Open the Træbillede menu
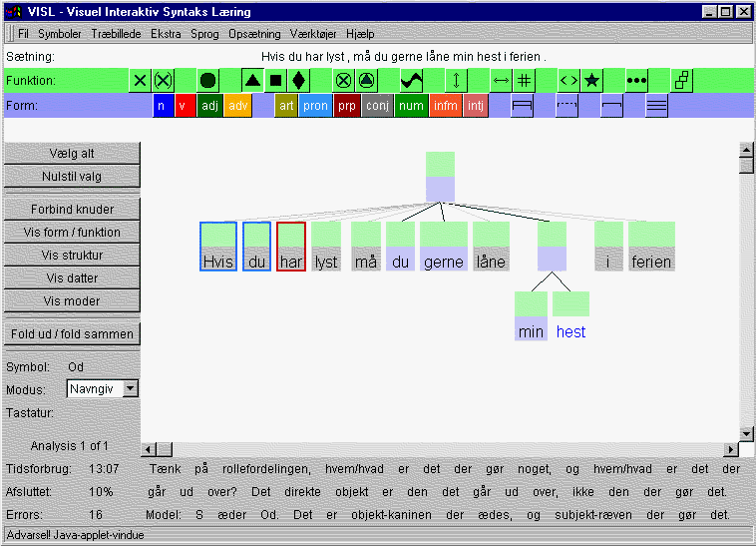This screenshot has width=756, height=546. tap(117, 34)
